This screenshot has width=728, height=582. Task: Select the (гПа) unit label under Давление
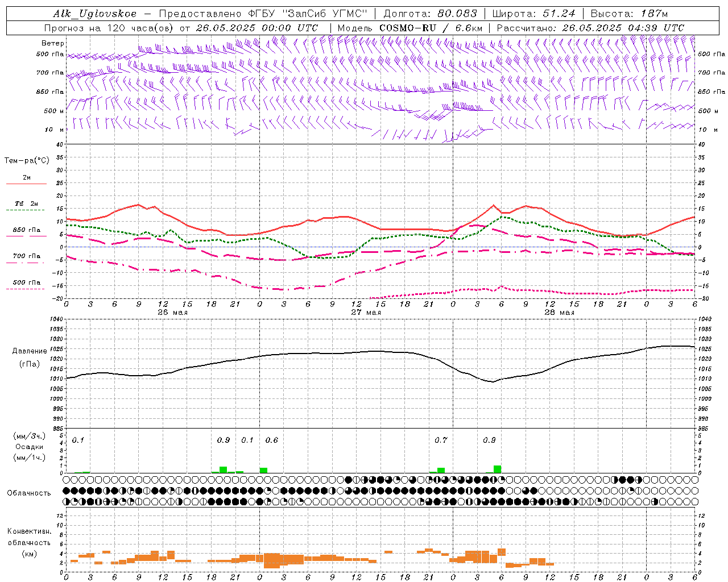[30, 364]
